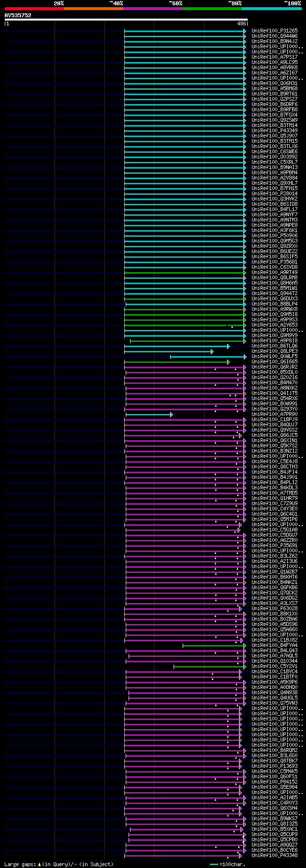Screen dimensions: 306x868
Task: Select label UniRef100_B6UE22
Action: 274,252
